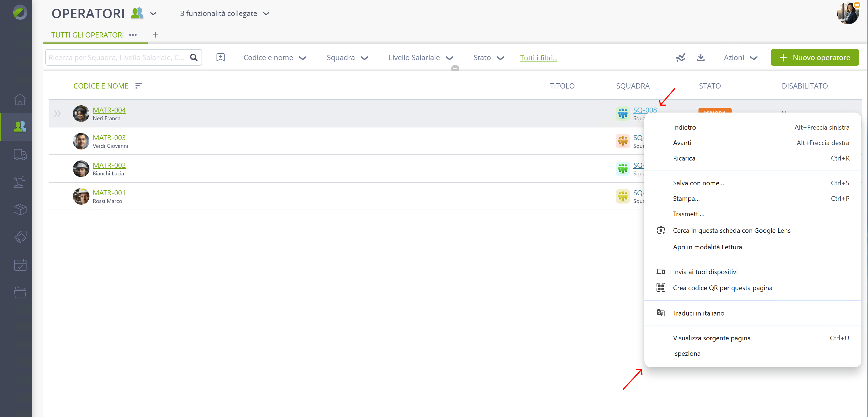Open the Tutti i filtri link

pos(538,58)
